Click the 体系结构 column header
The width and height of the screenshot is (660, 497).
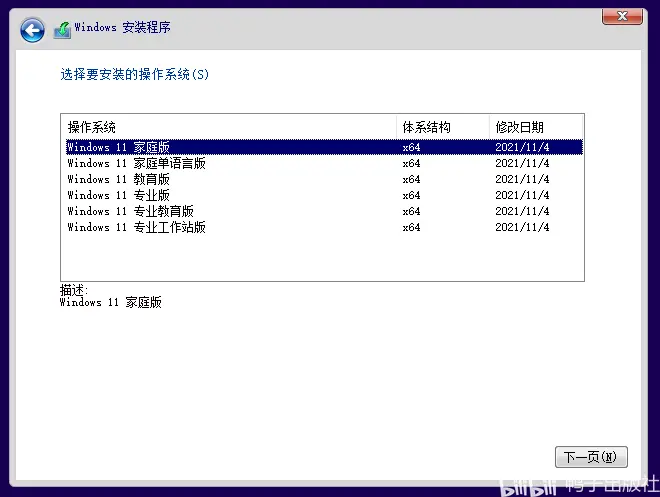[x=443, y=127]
